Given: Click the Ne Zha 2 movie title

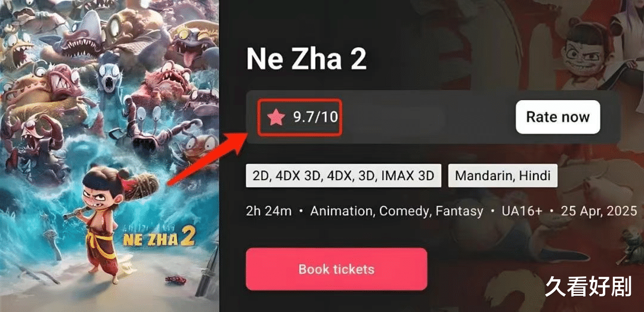Looking at the screenshot, I should click(x=306, y=59).
